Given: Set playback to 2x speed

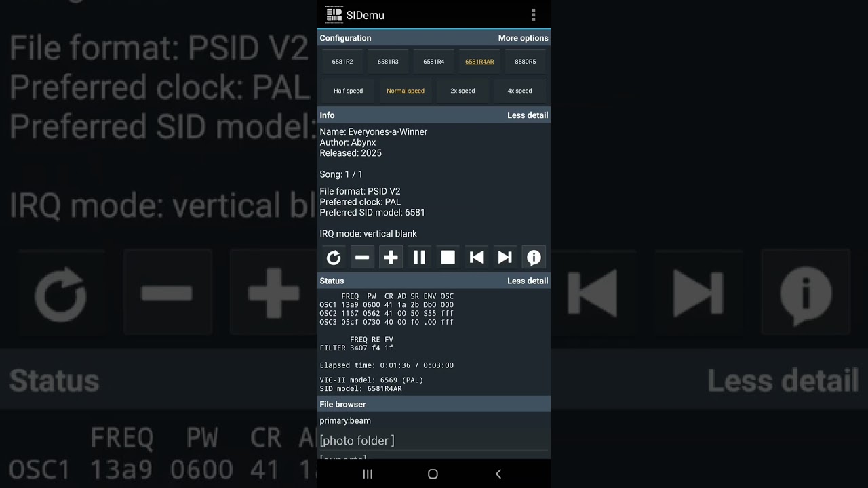Looking at the screenshot, I should point(462,91).
